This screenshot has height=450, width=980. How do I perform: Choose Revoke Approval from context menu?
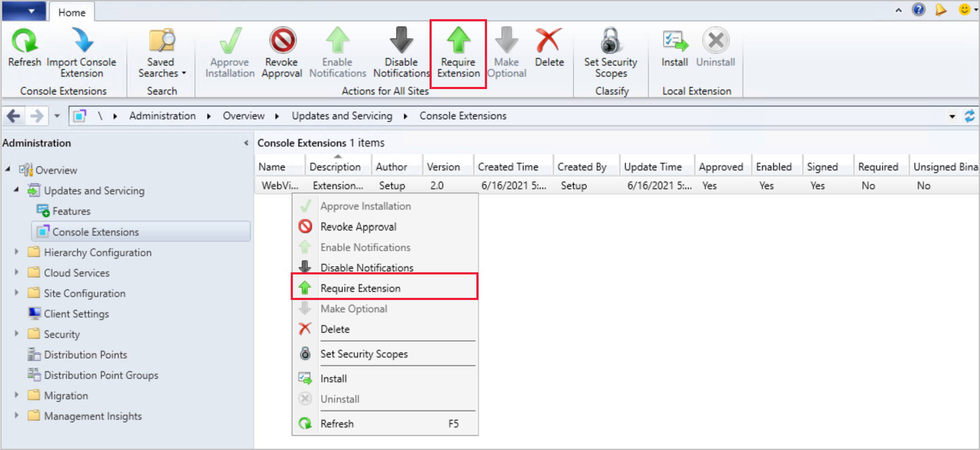[x=385, y=227]
